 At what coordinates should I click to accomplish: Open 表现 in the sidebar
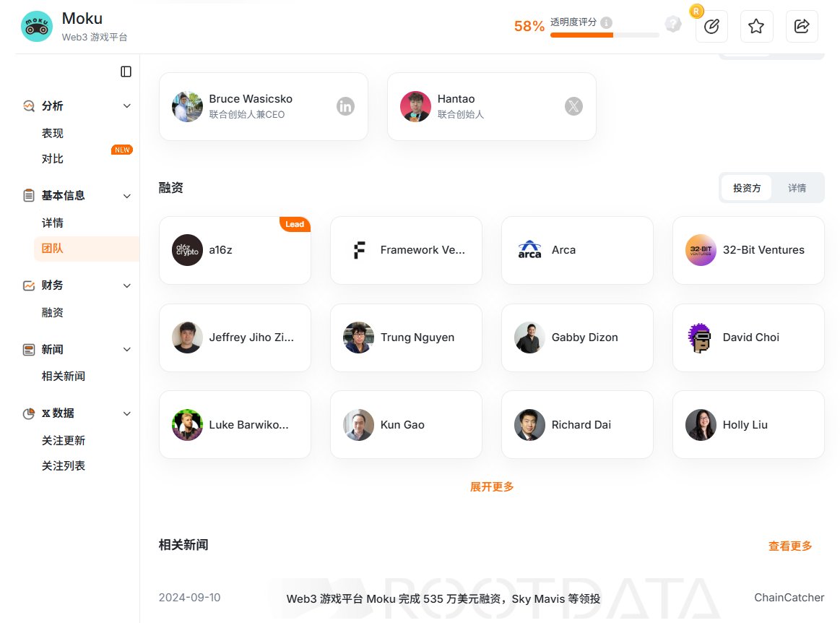click(53, 133)
